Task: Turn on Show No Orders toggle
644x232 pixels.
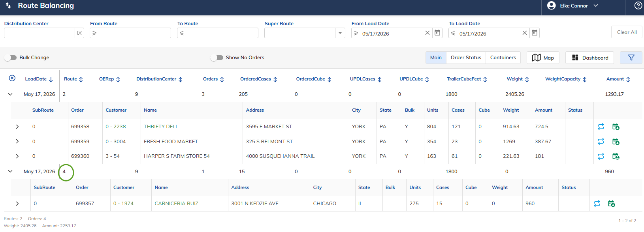Action: point(217,58)
